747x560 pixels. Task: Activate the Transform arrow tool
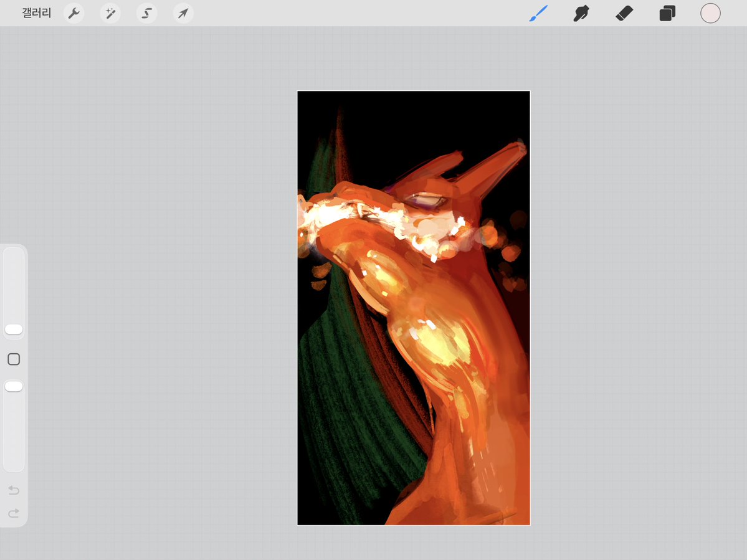click(x=183, y=13)
